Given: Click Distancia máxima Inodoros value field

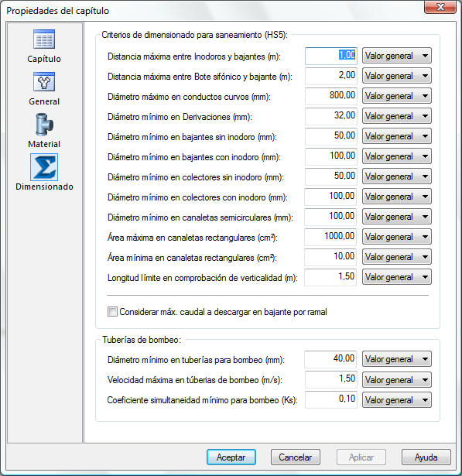Looking at the screenshot, I should tap(331, 56).
